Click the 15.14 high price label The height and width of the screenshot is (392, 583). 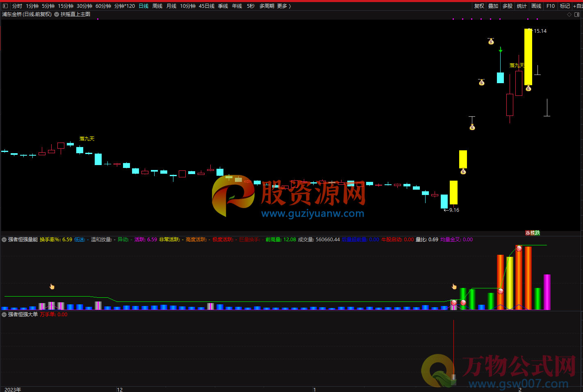pos(540,31)
